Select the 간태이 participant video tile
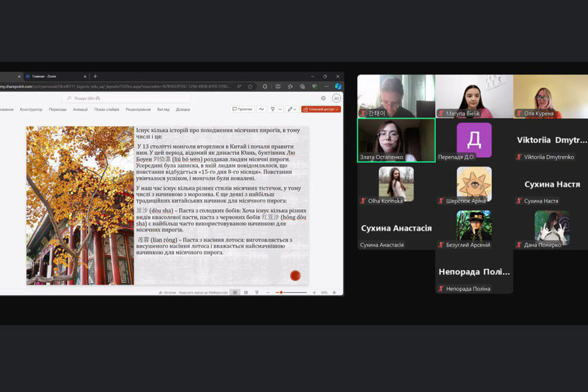 (397, 96)
